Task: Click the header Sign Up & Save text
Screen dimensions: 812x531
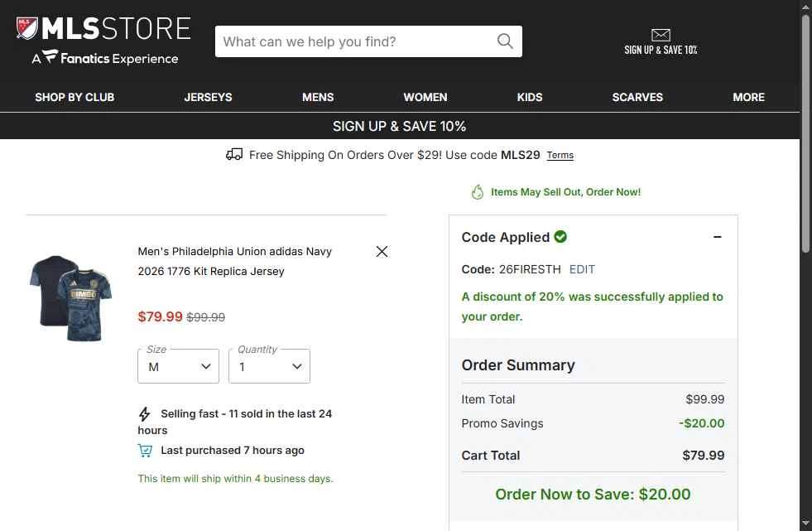Action: pos(661,50)
